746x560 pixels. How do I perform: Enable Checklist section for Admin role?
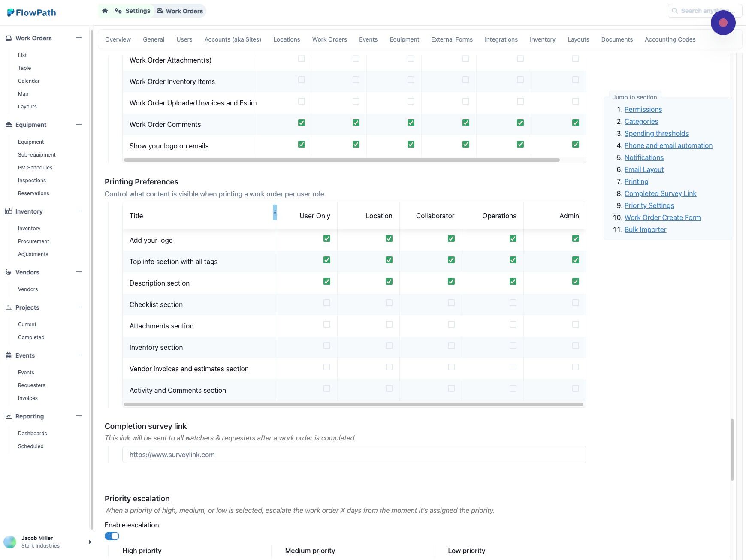pos(575,303)
